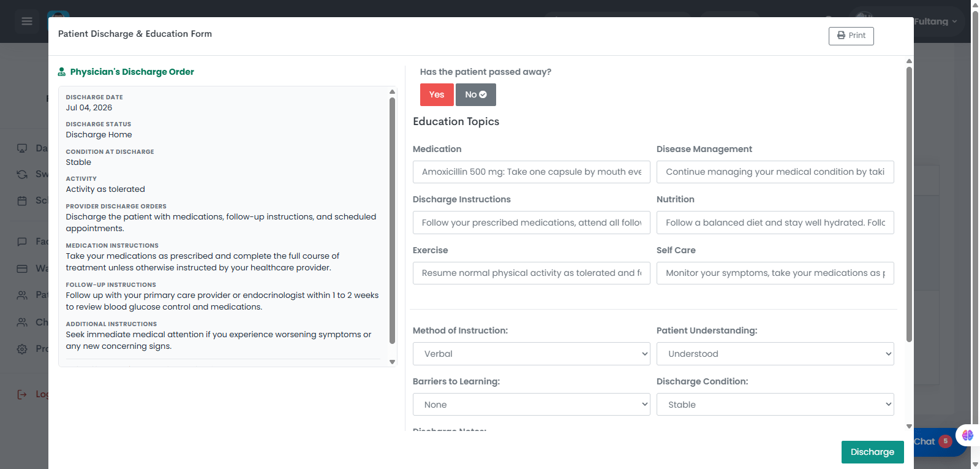Click the logout arrow icon
This screenshot has width=980, height=469.
click(22, 394)
